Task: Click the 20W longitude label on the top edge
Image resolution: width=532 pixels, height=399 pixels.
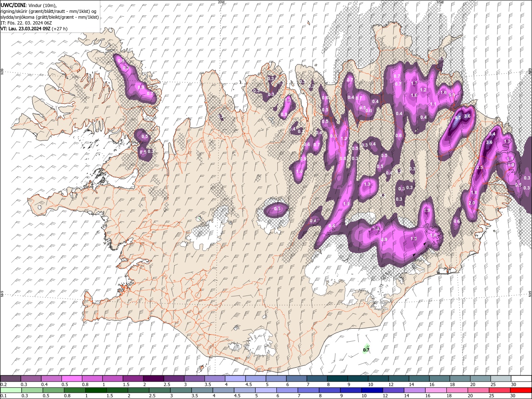Action: point(221,2)
